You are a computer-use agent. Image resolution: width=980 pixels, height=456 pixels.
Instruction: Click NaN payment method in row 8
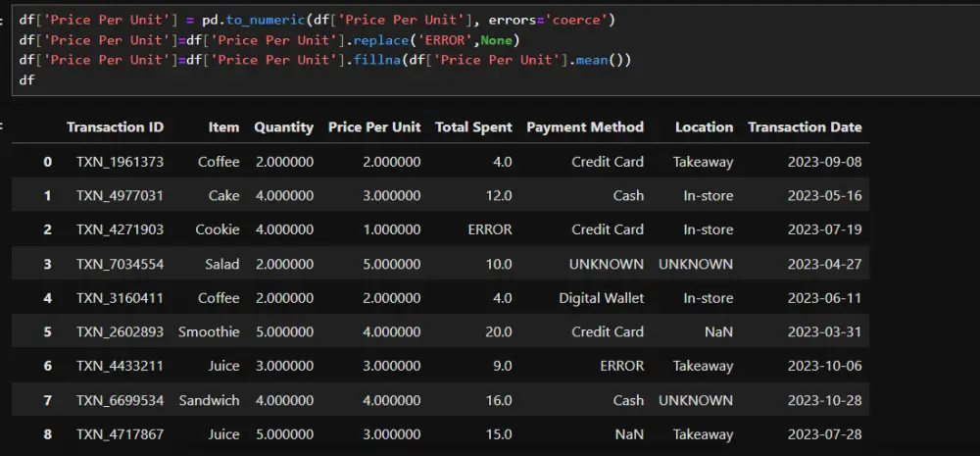coord(629,434)
